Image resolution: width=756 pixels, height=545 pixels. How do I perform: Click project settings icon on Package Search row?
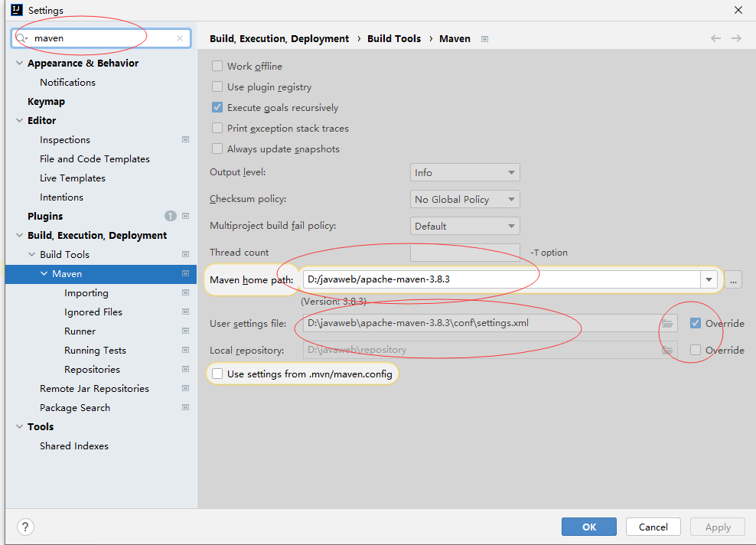(185, 407)
